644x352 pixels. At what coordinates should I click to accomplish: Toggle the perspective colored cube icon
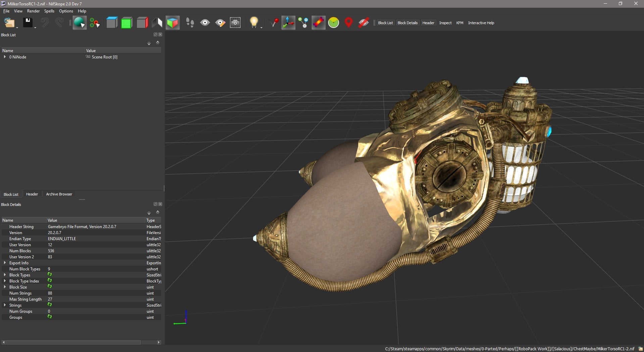[172, 23]
